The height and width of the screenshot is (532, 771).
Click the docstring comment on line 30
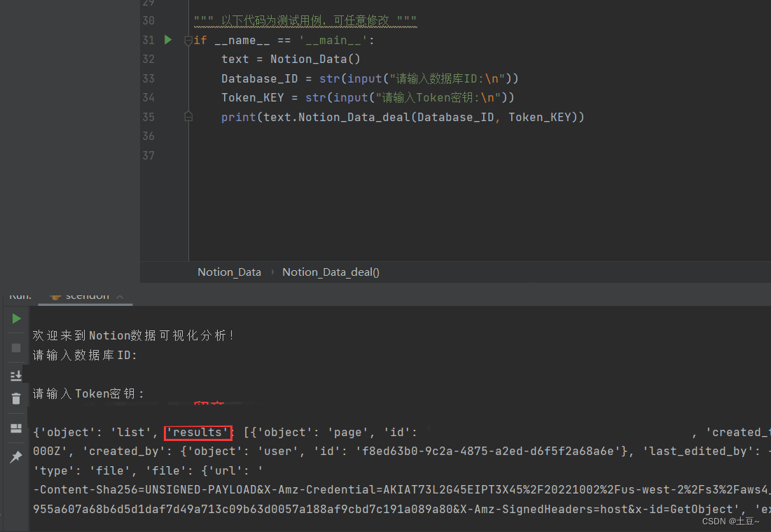[305, 21]
